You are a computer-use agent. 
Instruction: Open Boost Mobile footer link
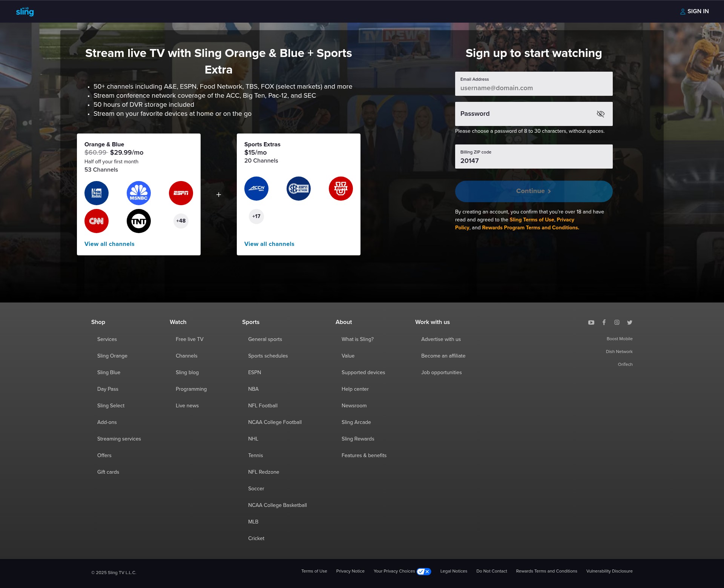[x=620, y=339]
